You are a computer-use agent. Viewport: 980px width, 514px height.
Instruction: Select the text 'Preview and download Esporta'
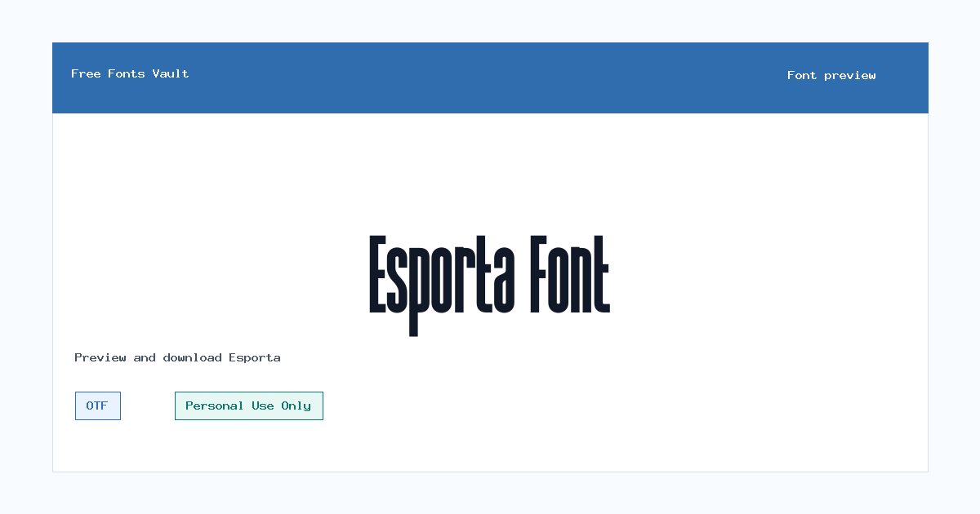(177, 357)
